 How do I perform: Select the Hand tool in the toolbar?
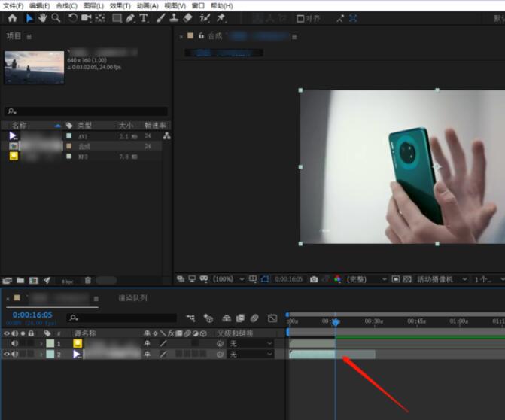[43, 18]
